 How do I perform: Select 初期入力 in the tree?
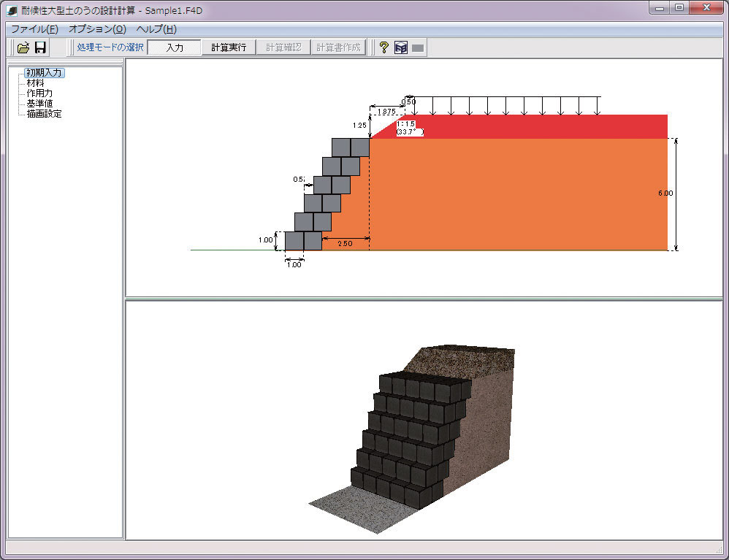(x=45, y=72)
